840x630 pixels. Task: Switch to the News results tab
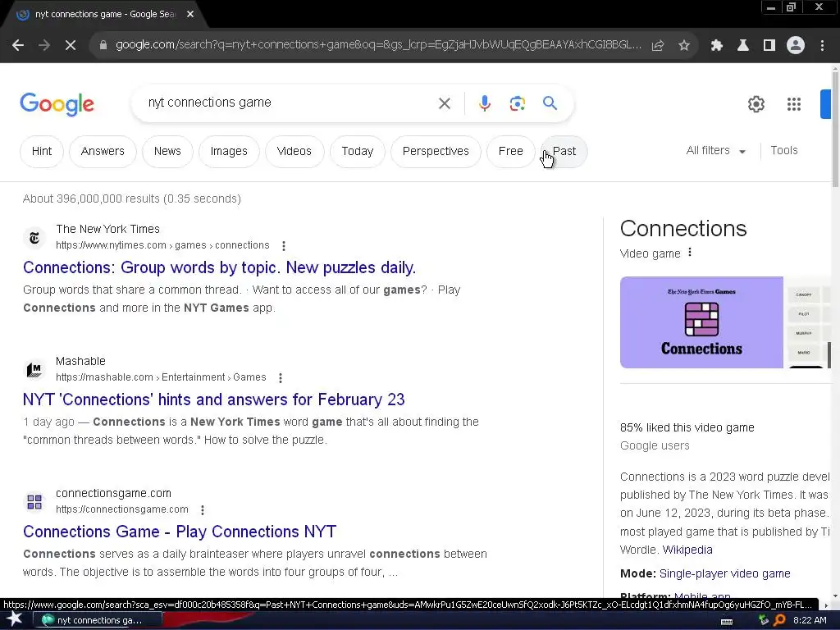167,152
